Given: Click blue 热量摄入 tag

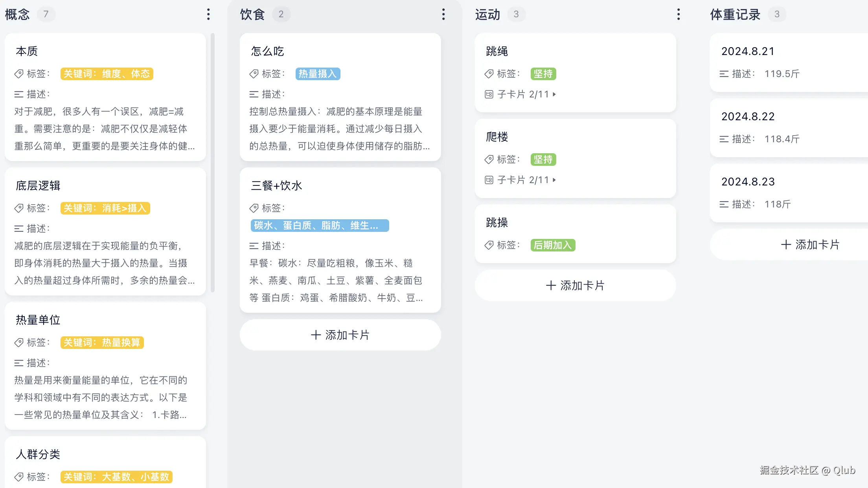Looking at the screenshot, I should pyautogui.click(x=318, y=74).
